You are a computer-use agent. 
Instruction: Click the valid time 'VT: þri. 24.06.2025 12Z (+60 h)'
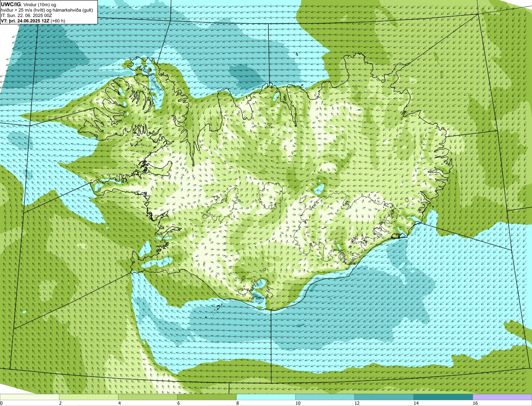(33, 20)
